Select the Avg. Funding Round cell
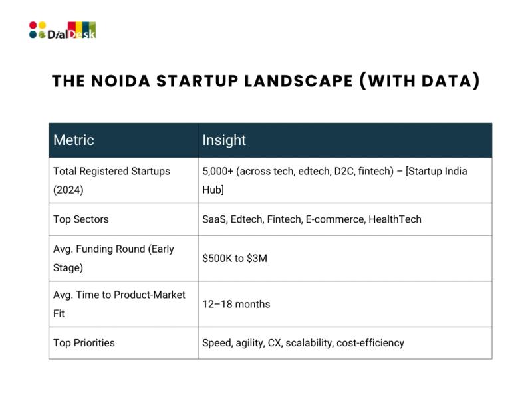This screenshot has height=399, width=532. click(x=124, y=258)
